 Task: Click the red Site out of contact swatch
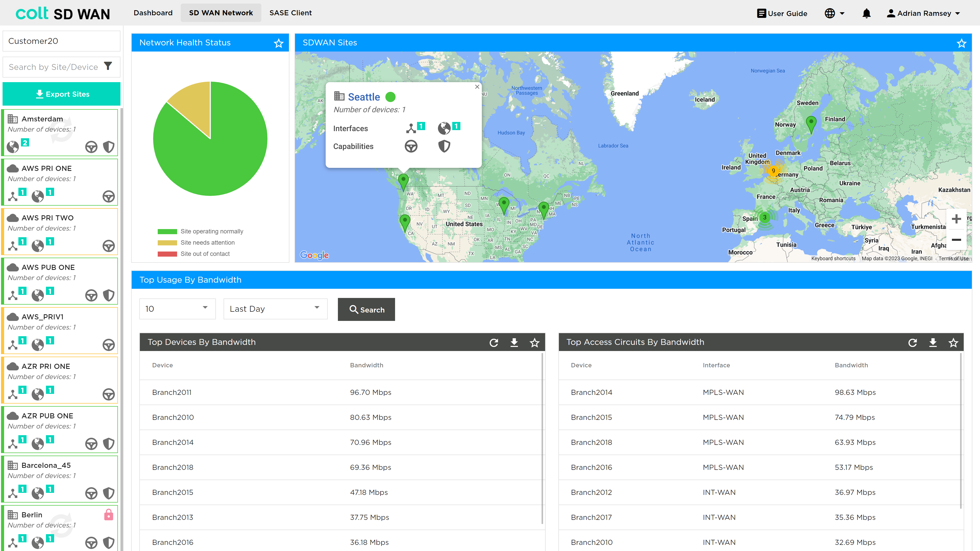click(167, 254)
